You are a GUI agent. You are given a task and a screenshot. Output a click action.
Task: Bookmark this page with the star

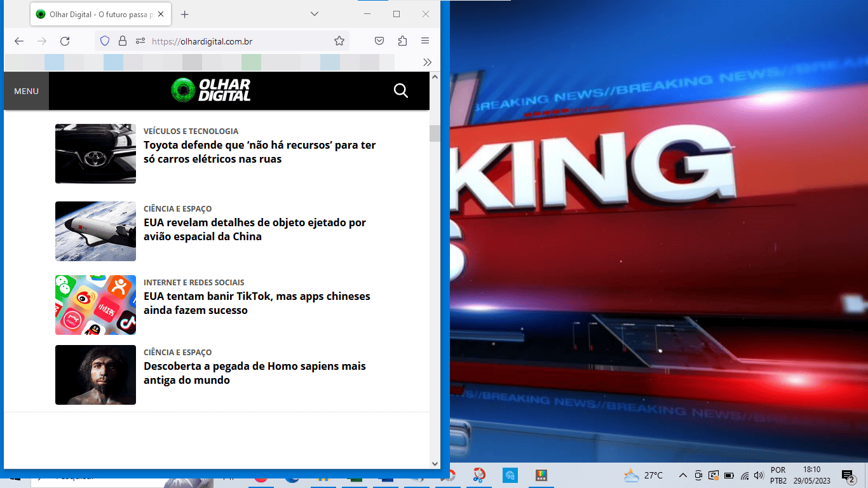tap(339, 41)
